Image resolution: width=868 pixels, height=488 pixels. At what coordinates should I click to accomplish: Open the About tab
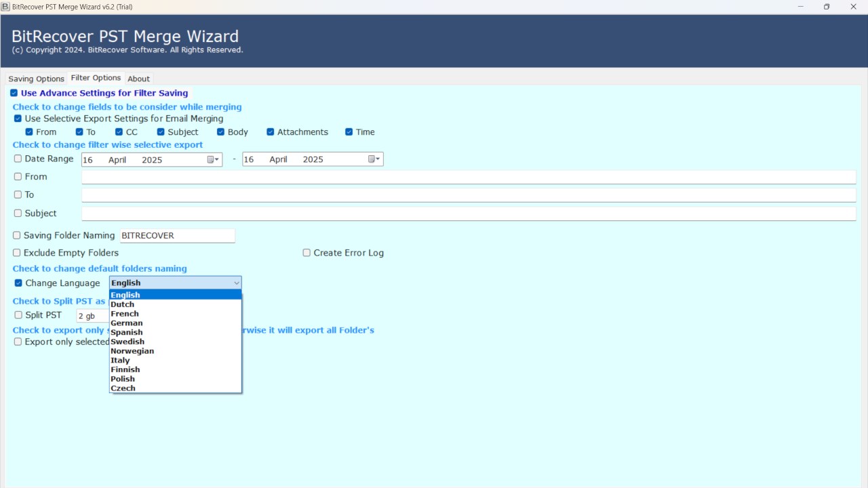pyautogui.click(x=139, y=79)
